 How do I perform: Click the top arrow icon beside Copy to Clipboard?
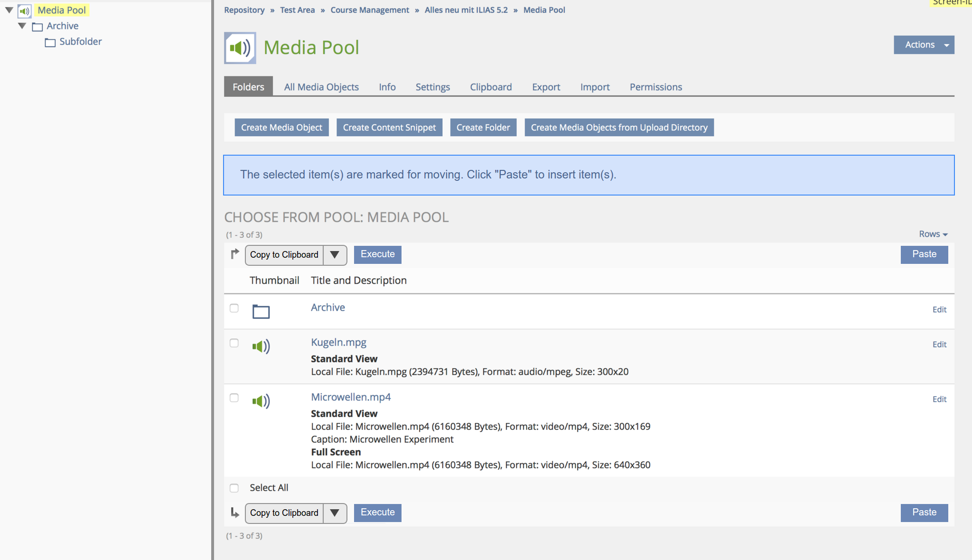tap(234, 254)
